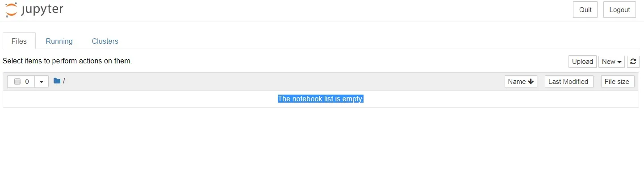
Task: Click the root folder icon
Action: 57,81
